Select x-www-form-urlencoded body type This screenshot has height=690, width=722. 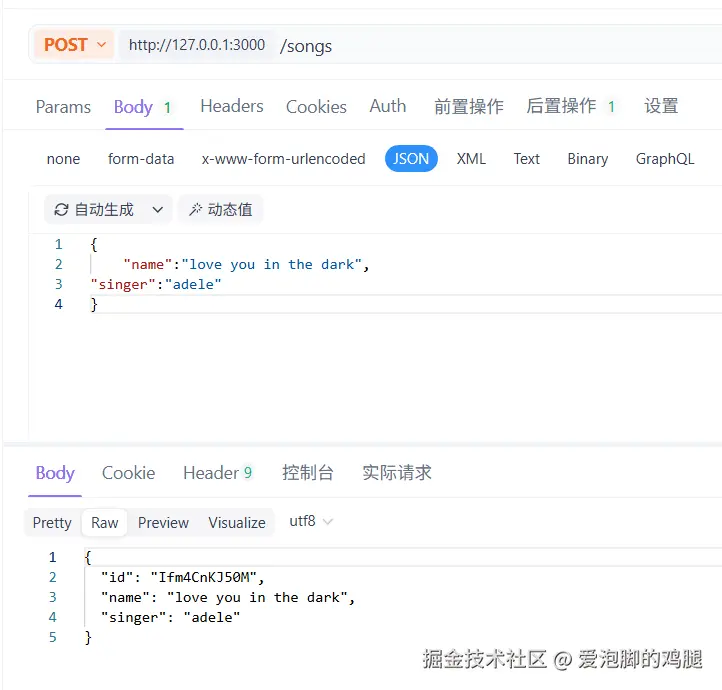tap(283, 159)
